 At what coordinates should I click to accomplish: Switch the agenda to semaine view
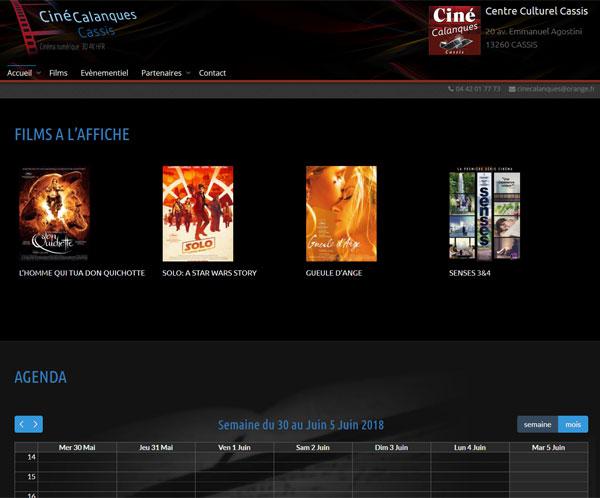(x=537, y=424)
